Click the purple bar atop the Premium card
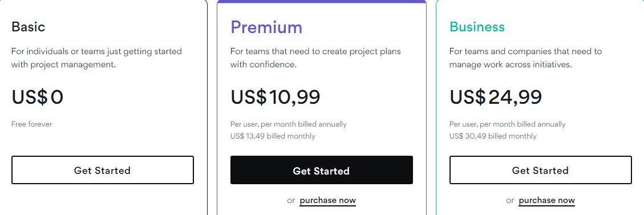 tap(322, 1)
